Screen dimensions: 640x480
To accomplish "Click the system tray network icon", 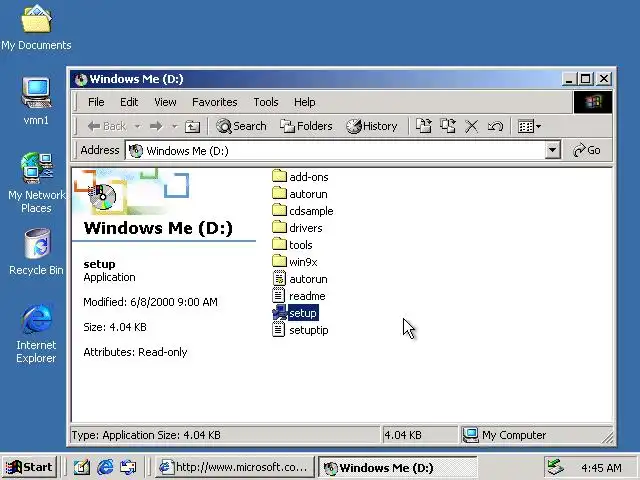I will tap(555, 467).
